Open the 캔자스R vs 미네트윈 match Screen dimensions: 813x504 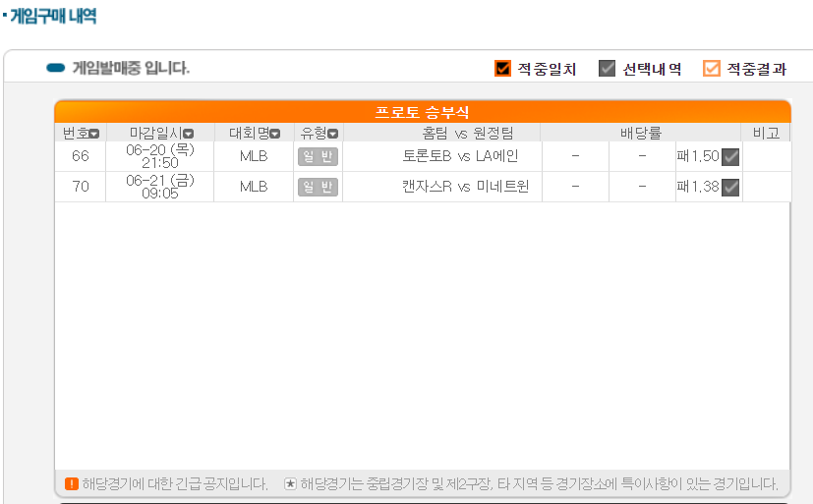tap(465, 188)
